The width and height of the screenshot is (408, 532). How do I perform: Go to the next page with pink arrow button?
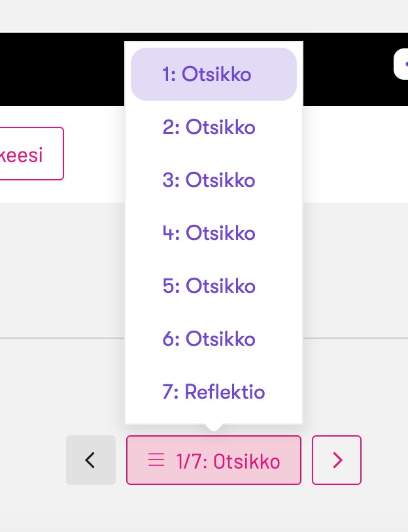[337, 460]
